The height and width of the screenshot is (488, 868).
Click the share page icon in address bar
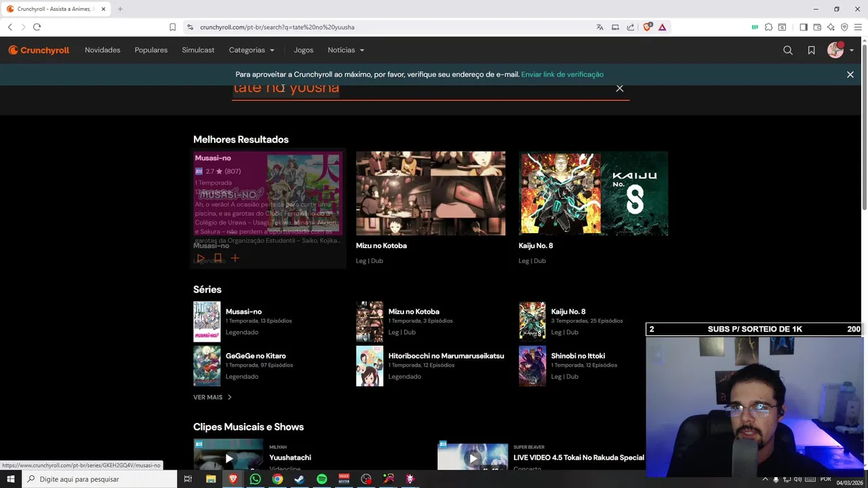[x=631, y=27]
